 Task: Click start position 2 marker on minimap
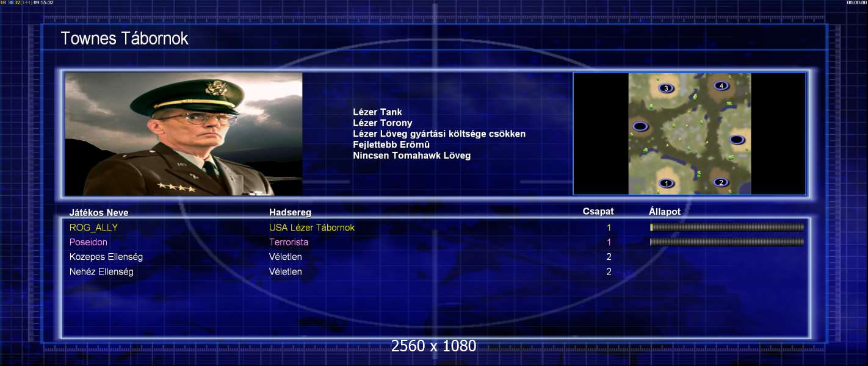click(x=721, y=182)
